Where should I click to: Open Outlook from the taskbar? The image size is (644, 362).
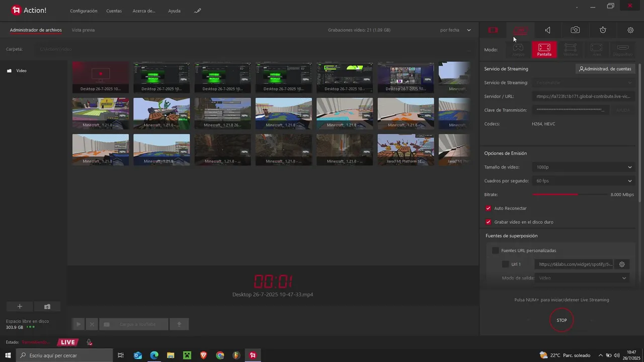[x=138, y=355]
